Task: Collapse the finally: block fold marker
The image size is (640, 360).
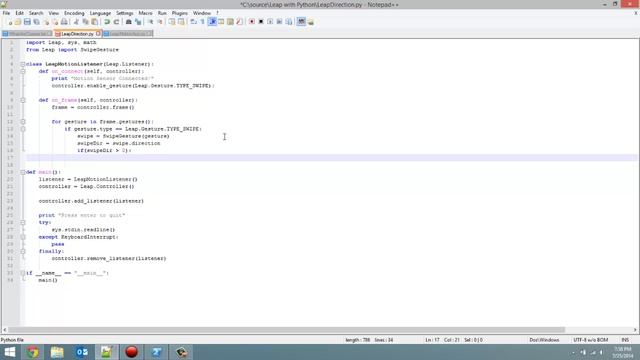Action: click(23, 251)
